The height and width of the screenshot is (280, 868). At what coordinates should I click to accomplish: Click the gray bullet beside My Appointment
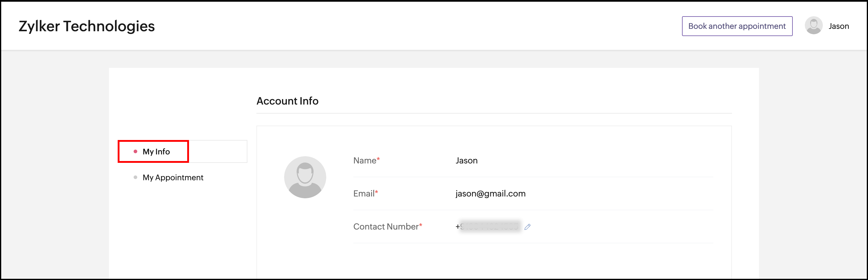pyautogui.click(x=135, y=177)
